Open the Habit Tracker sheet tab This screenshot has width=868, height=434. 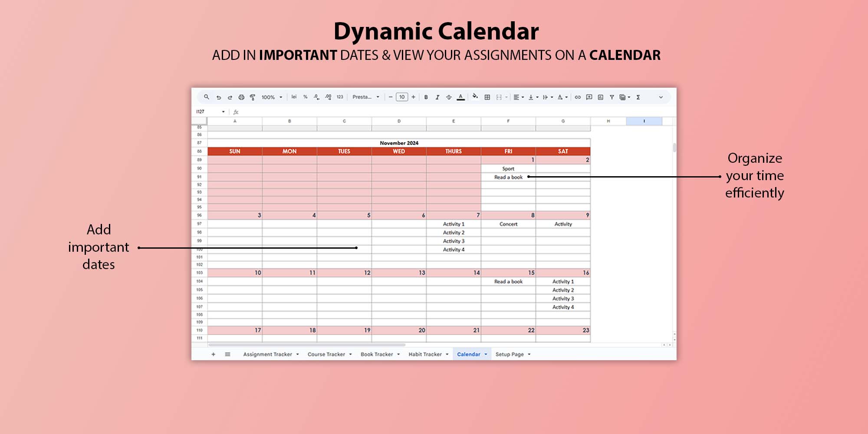point(425,355)
